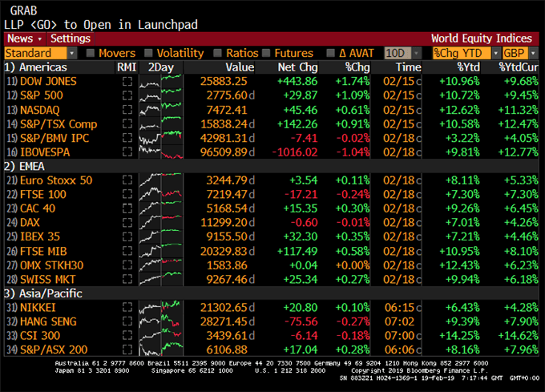Open the GBP currency dropdown arrow
This screenshot has width=545, height=392.
(534, 53)
